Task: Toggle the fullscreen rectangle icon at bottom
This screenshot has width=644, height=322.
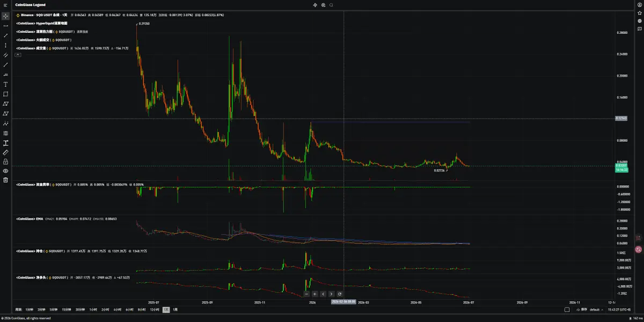Action: point(567,310)
